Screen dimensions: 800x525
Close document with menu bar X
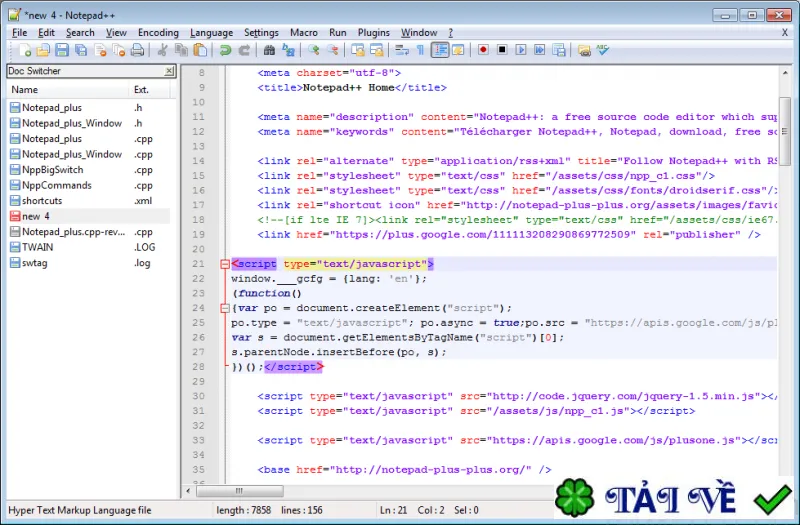(x=785, y=33)
